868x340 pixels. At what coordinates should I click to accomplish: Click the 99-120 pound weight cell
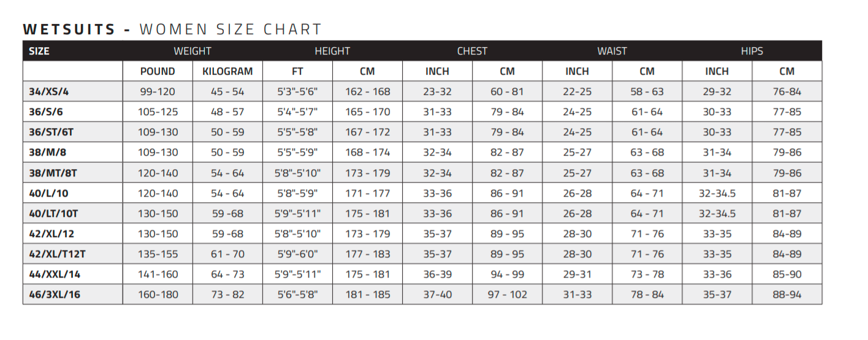click(x=158, y=92)
